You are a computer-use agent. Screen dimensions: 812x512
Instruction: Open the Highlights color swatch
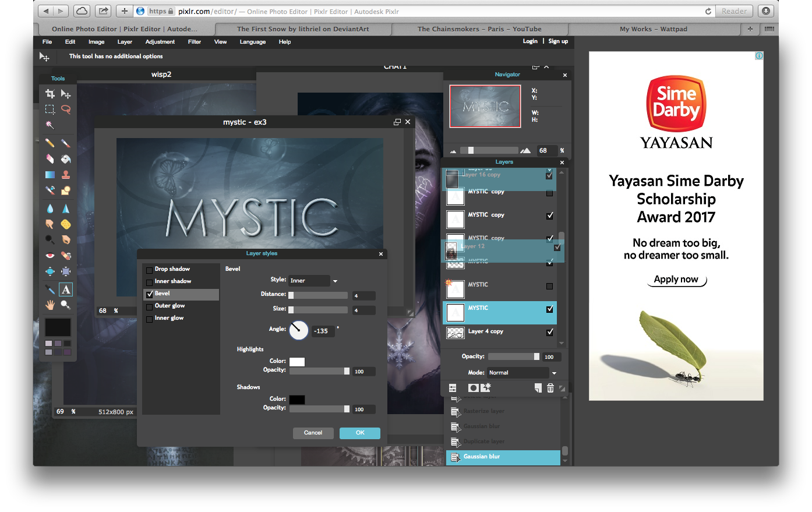pos(297,362)
